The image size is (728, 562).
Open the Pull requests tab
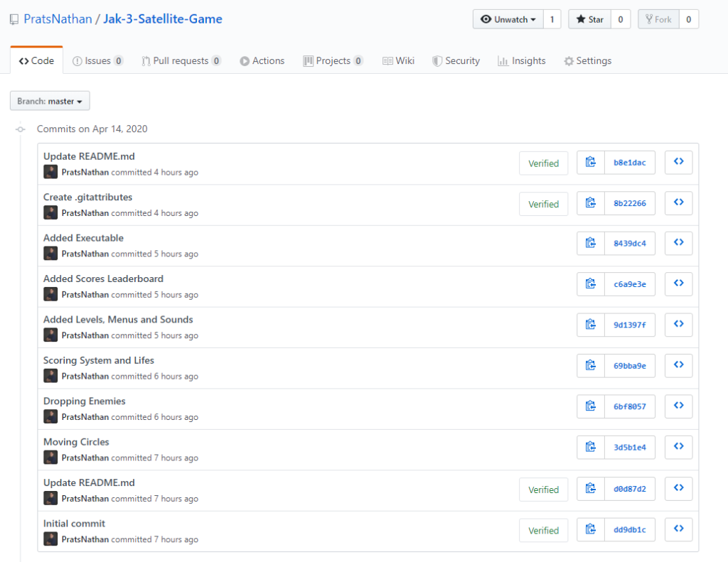click(181, 61)
